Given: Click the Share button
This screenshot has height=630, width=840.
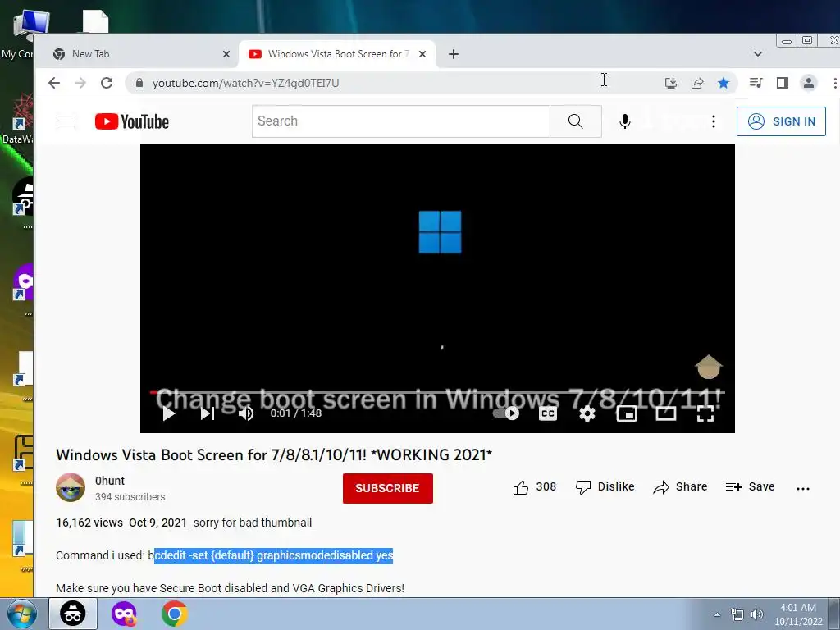Looking at the screenshot, I should coord(680,487).
